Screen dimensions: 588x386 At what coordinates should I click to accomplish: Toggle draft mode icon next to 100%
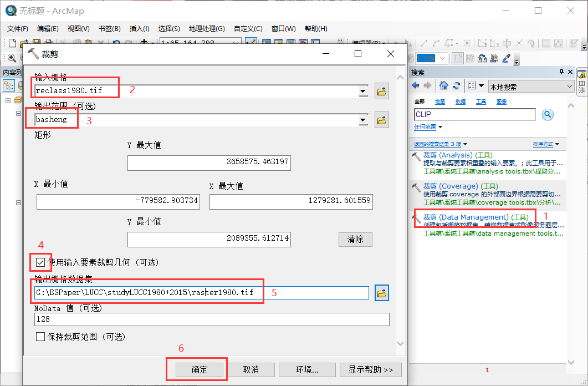[x=458, y=58]
